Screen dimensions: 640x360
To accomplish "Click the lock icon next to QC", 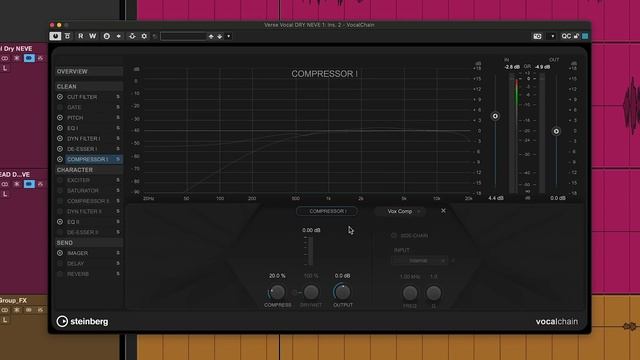I will (x=576, y=36).
